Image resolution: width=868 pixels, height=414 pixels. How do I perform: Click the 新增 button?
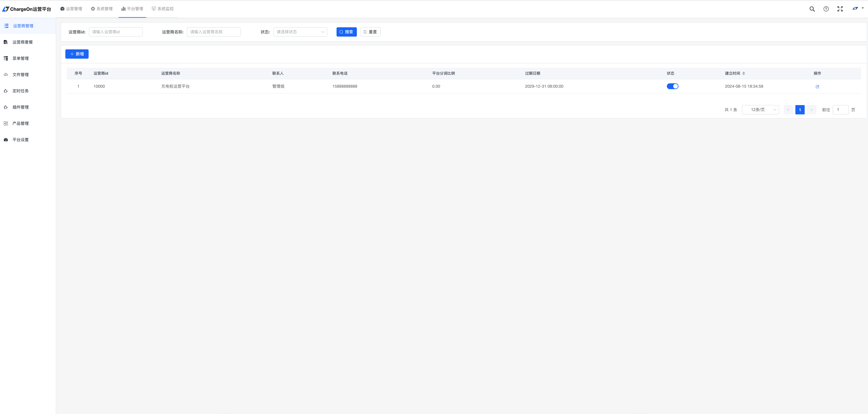tap(77, 54)
